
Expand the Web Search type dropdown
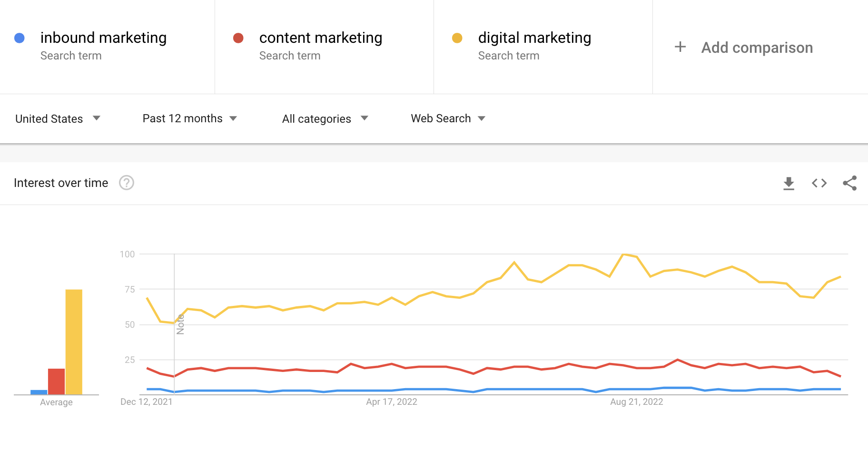[x=448, y=118]
